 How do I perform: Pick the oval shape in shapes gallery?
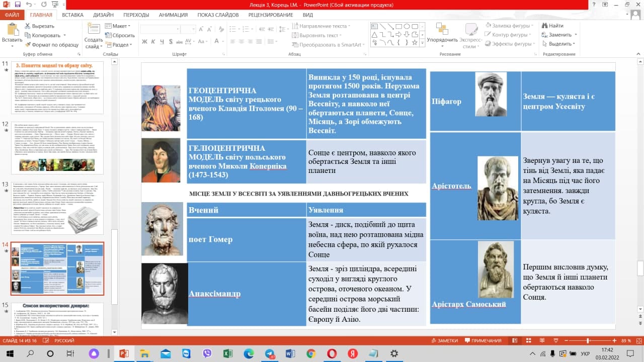point(408,26)
